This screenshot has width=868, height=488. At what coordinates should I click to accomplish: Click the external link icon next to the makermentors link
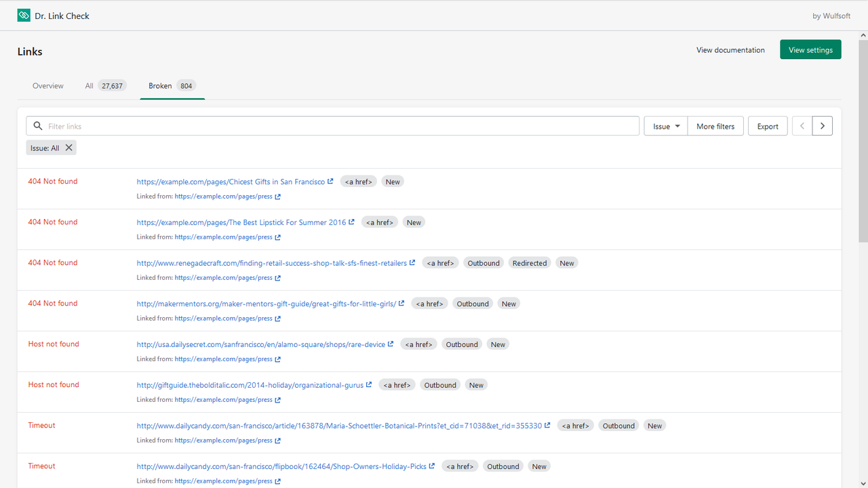(x=400, y=303)
